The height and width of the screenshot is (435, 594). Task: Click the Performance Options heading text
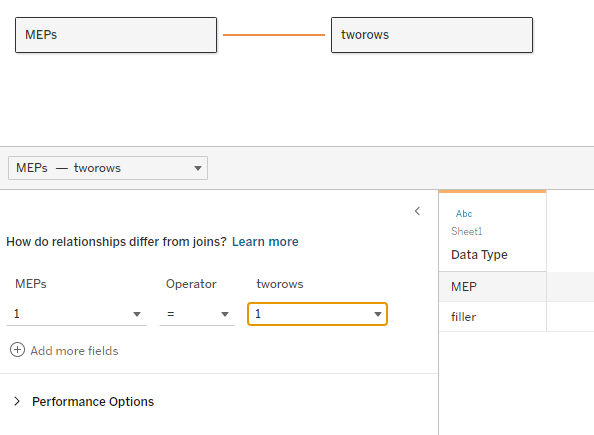click(x=93, y=402)
